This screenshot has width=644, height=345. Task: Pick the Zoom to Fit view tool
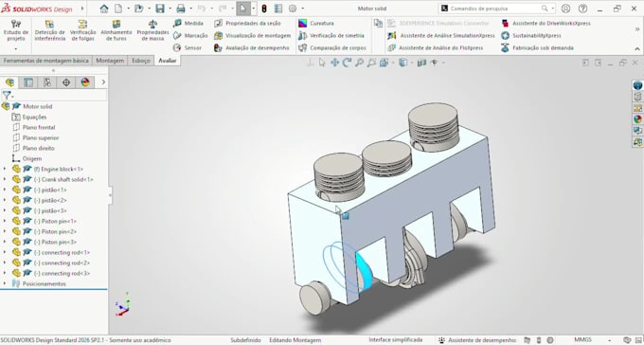[359, 63]
